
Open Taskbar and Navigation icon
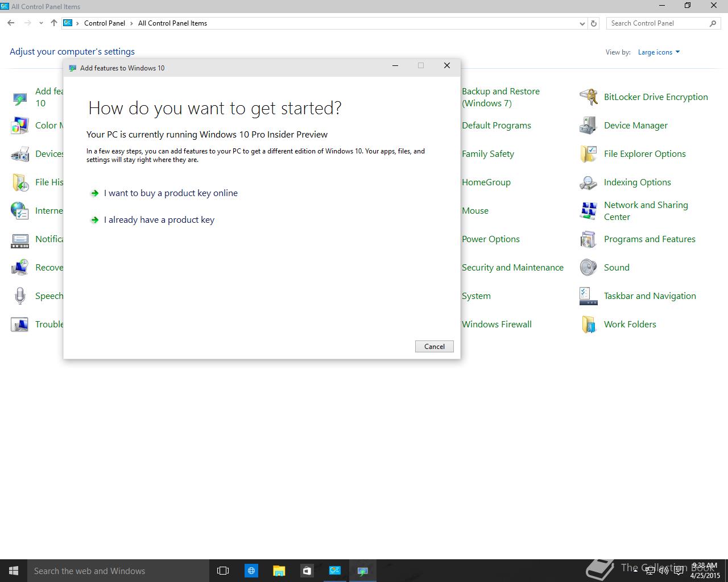coord(588,296)
